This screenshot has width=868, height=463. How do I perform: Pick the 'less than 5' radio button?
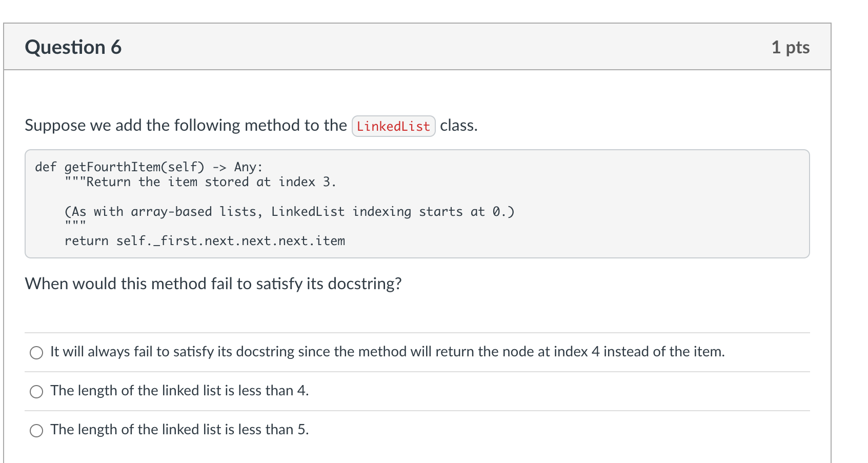pyautogui.click(x=36, y=431)
